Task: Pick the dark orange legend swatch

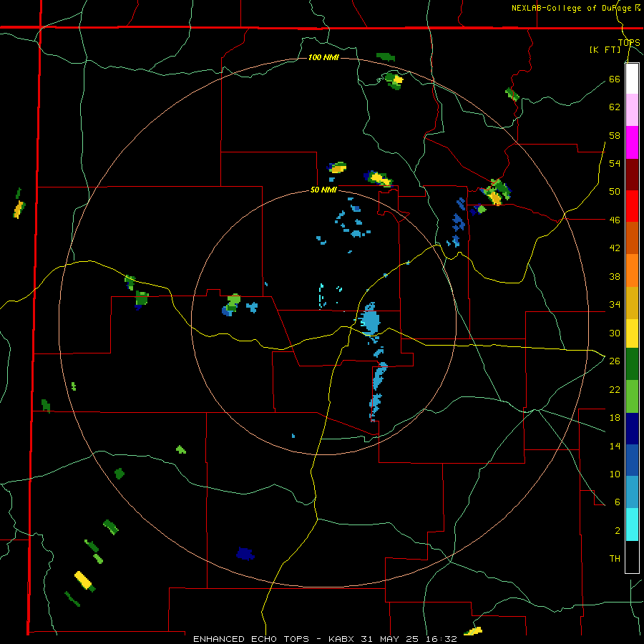Action: point(632,238)
